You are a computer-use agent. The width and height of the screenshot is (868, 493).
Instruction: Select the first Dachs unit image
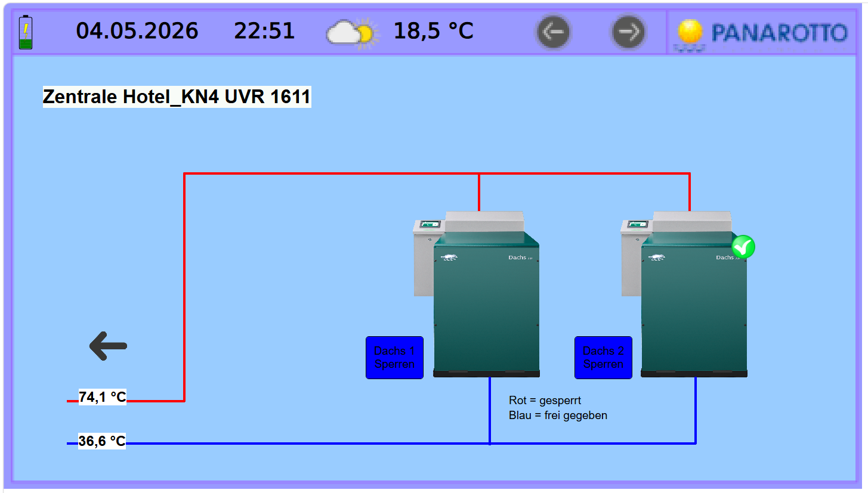coord(477,294)
